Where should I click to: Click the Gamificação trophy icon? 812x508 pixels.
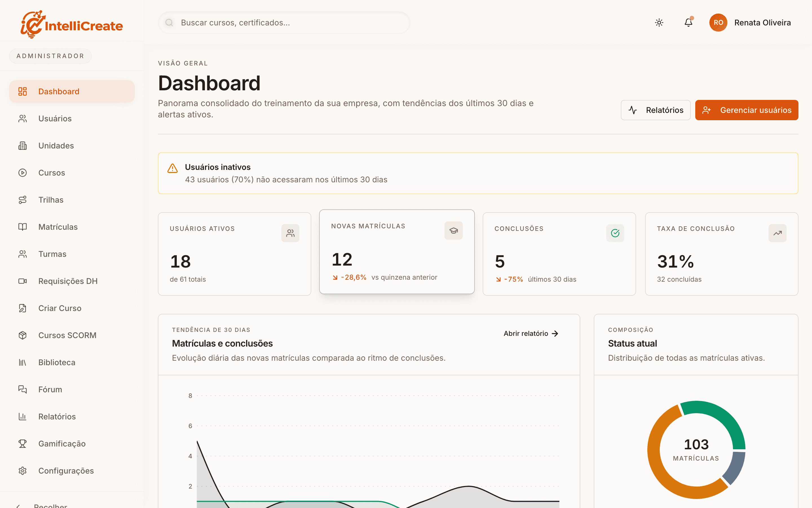point(23,443)
